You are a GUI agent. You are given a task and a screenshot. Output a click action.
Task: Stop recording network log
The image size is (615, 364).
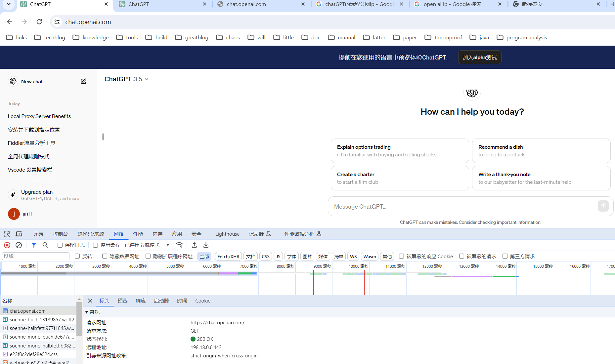coord(7,245)
